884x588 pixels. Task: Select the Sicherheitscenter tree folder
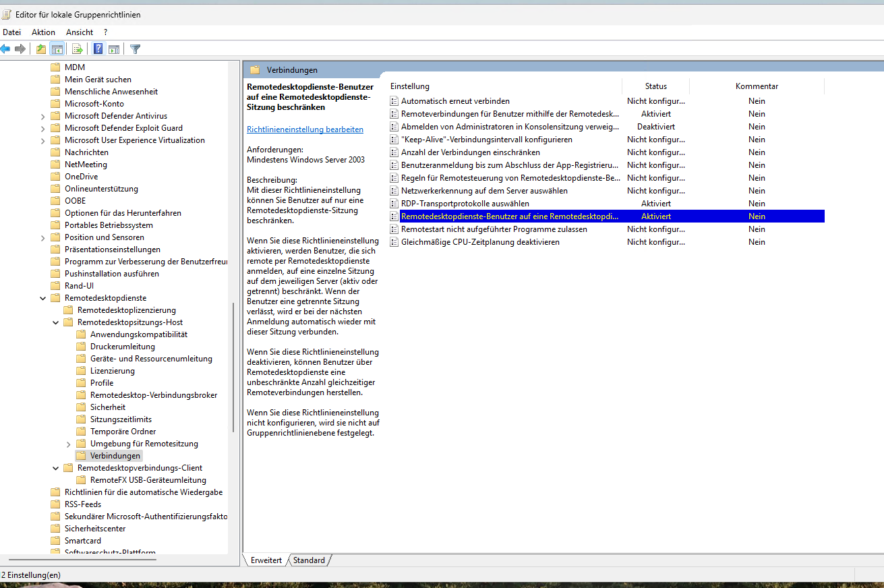click(x=95, y=529)
